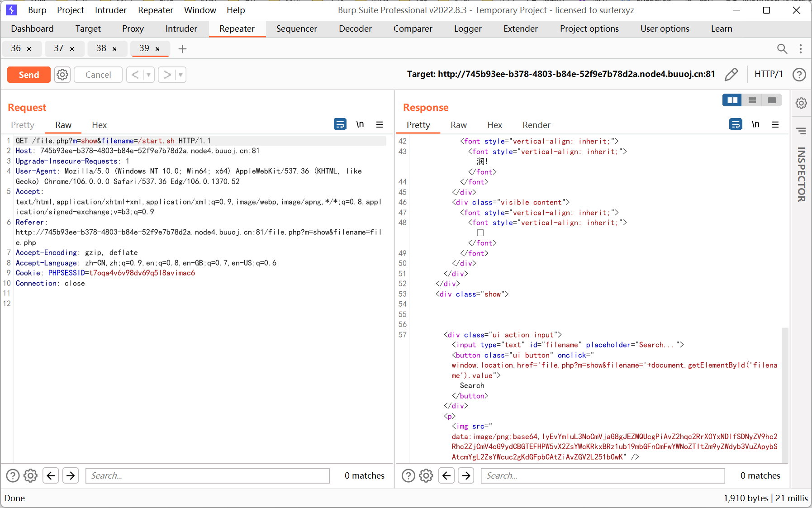
Task: Edit target with the pencil icon
Action: 731,74
